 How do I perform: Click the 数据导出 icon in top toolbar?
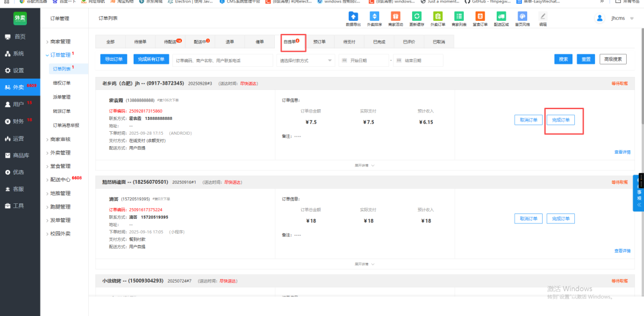pos(353,17)
